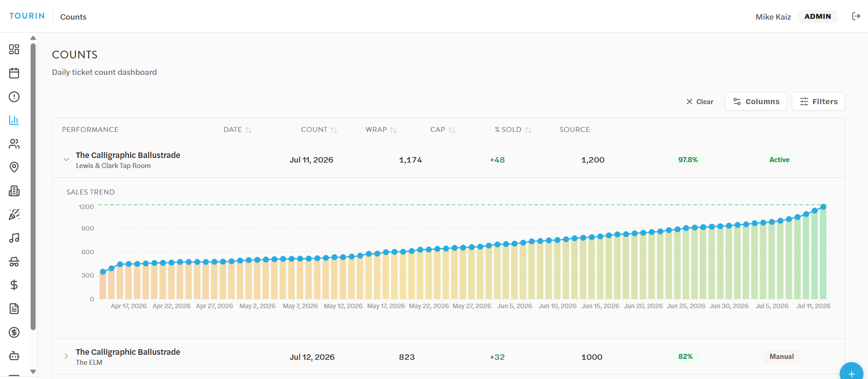Click the first data point in sales trend

click(x=103, y=272)
